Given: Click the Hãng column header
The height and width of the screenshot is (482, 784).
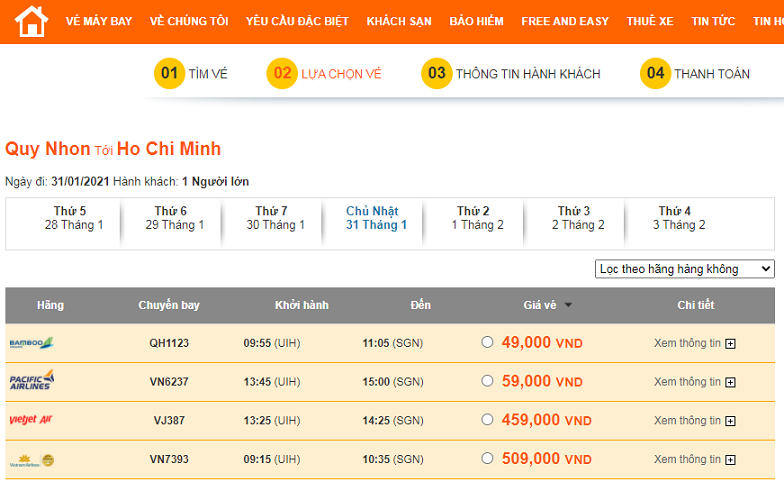Looking at the screenshot, I should [50, 305].
